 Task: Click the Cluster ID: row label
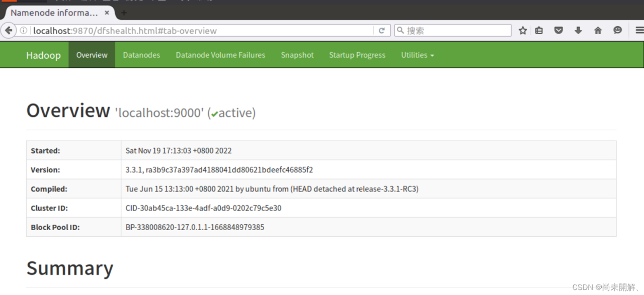click(x=49, y=208)
